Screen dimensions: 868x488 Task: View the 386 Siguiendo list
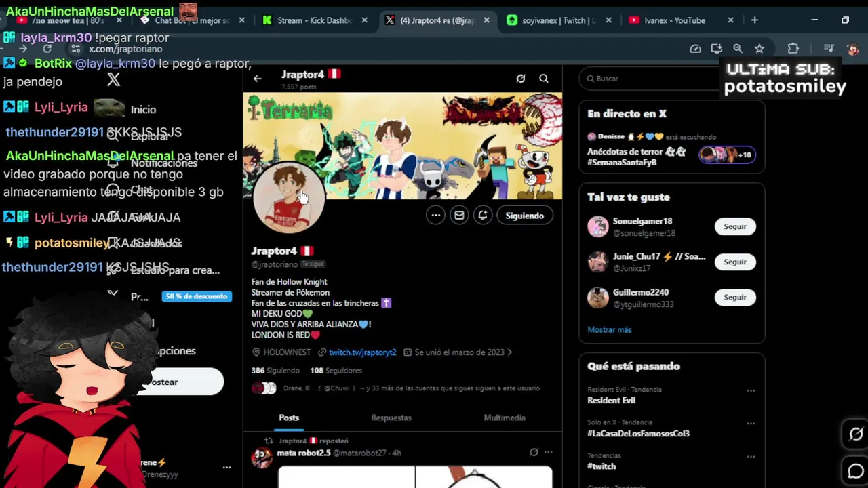pyautogui.click(x=275, y=371)
